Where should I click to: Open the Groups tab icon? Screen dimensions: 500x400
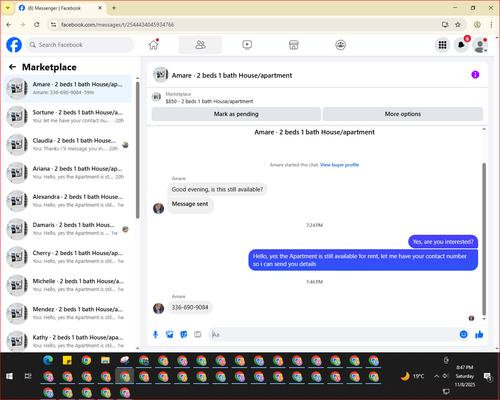[x=340, y=45]
